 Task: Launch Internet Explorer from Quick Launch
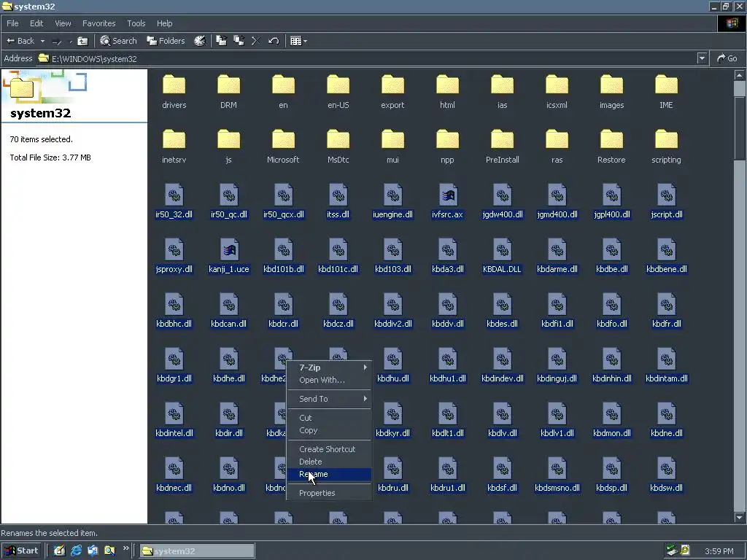click(x=76, y=551)
